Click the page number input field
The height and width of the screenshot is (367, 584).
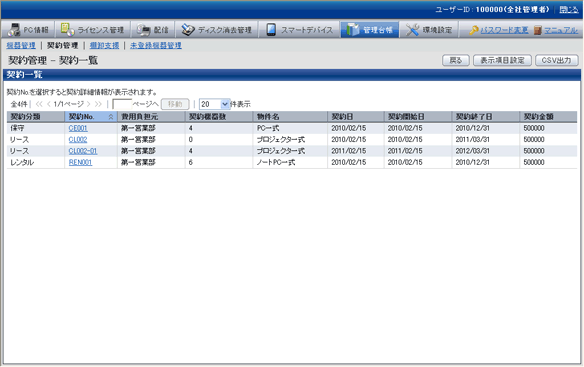coord(122,104)
